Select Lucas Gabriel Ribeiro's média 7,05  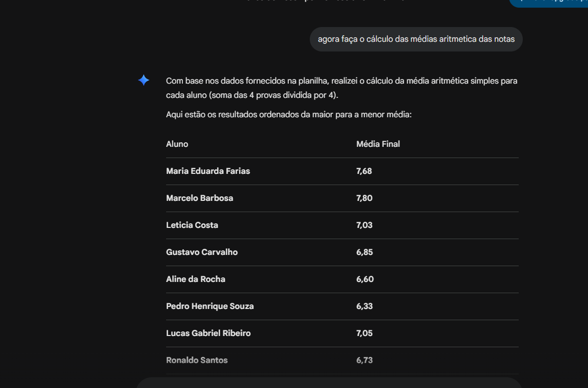pos(364,333)
